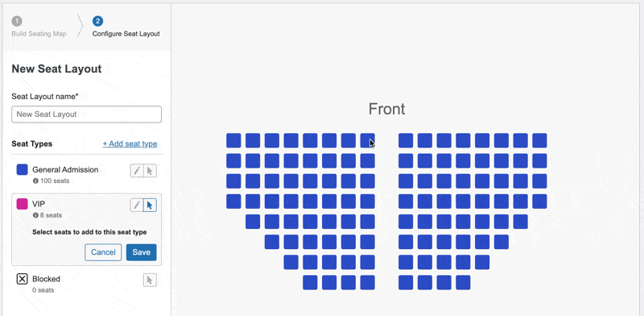Viewport: 644px width, 316px height.
Task: Select first seat in front row left section
Action: click(x=233, y=140)
